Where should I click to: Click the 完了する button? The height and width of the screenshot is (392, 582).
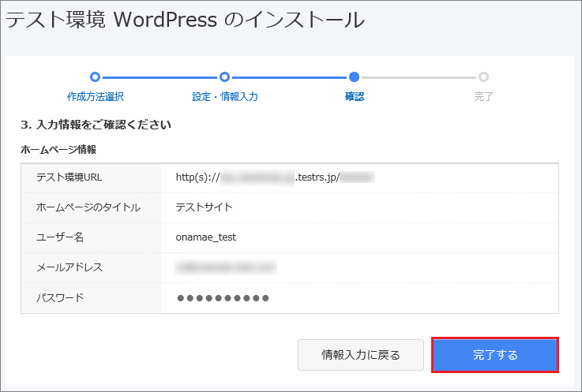(x=495, y=355)
